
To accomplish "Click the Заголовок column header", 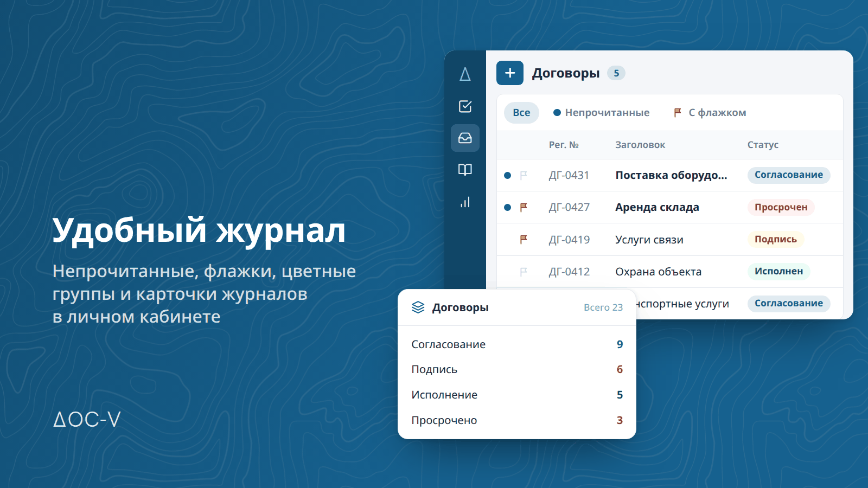I will click(x=640, y=145).
